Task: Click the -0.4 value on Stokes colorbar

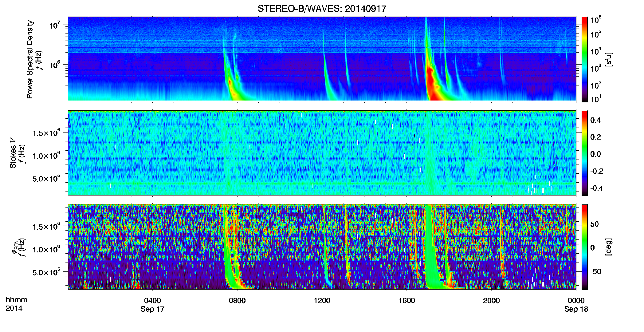Action: (x=597, y=188)
